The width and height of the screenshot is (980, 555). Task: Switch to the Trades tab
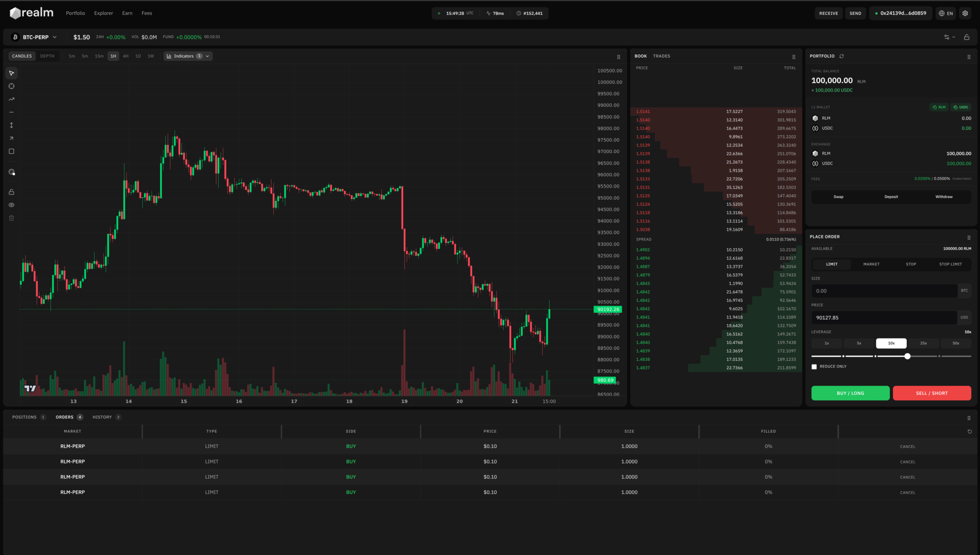[x=661, y=56]
